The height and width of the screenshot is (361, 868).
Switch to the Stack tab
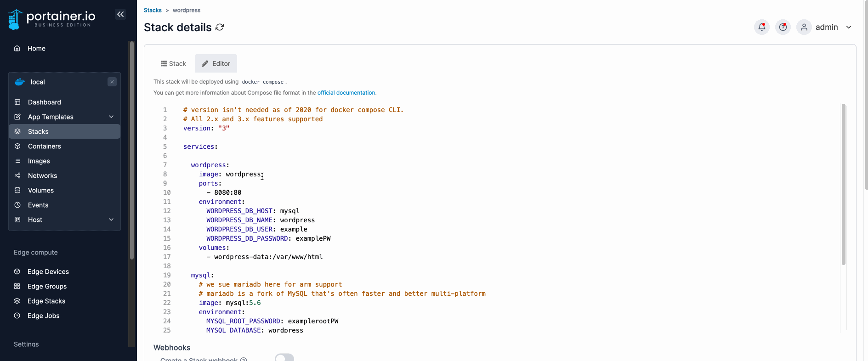tap(173, 63)
